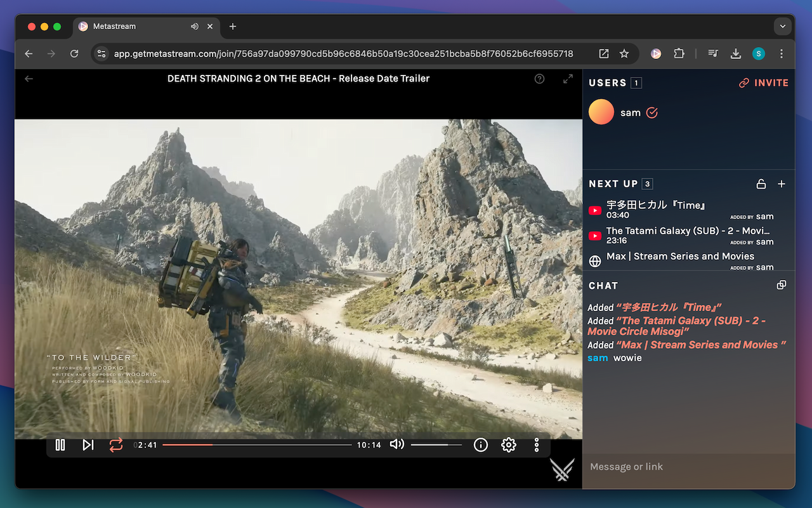This screenshot has height=508, width=812.
Task: Bookmark this page with the star
Action: point(624,54)
